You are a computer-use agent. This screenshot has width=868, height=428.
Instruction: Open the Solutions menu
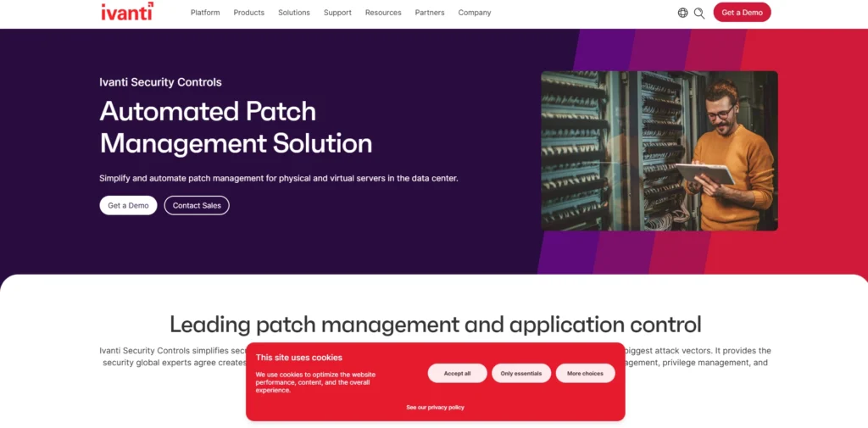[294, 13]
